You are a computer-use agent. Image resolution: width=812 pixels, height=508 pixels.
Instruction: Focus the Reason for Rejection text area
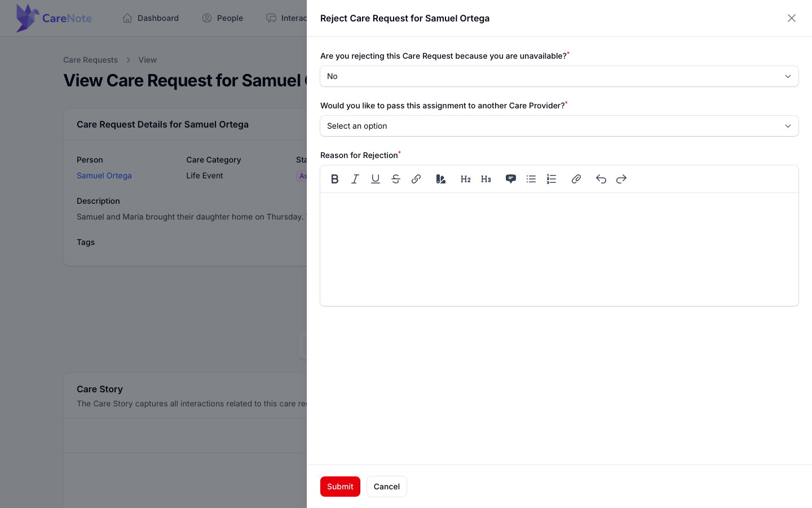point(559,249)
